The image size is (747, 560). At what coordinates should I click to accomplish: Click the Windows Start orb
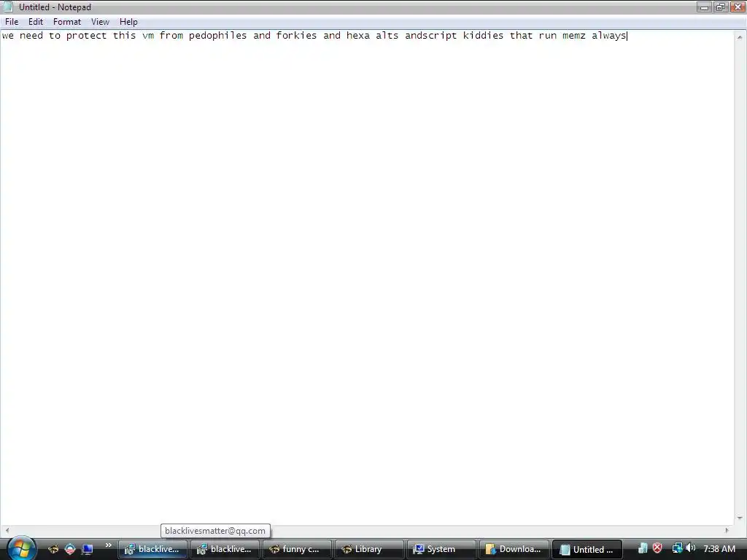point(21,548)
